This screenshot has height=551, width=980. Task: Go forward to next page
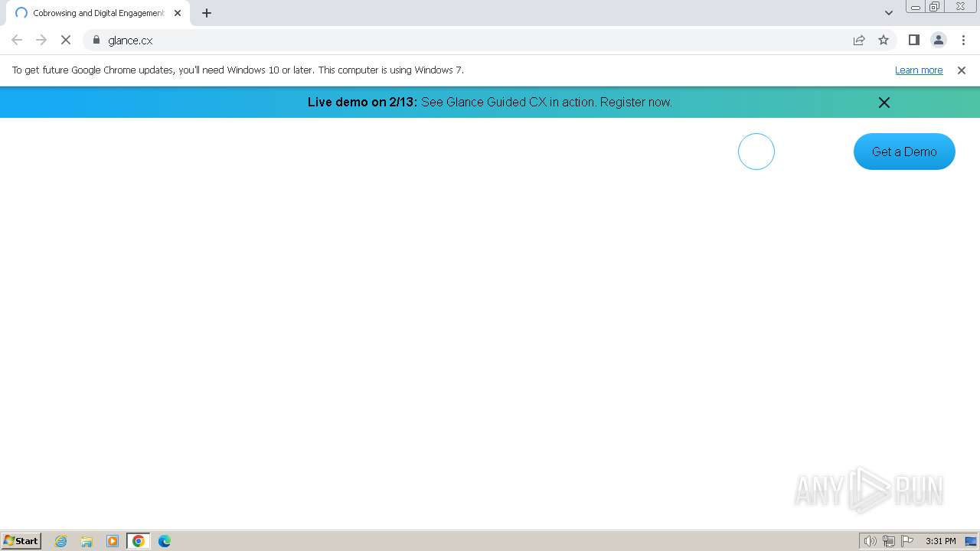pyautogui.click(x=41, y=40)
